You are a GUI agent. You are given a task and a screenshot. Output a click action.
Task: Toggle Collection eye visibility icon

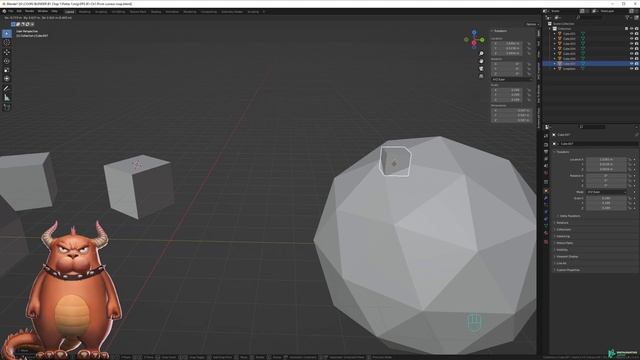coord(631,29)
